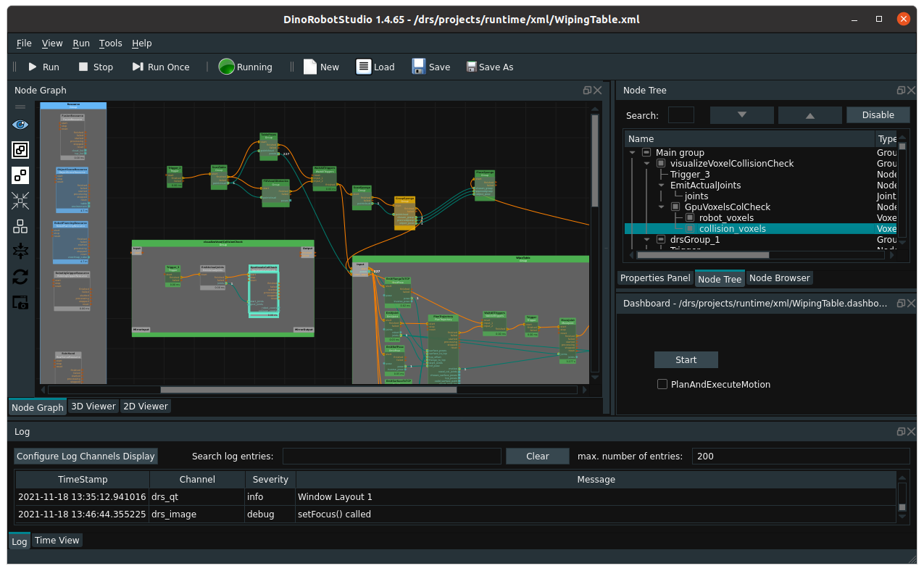The image size is (924, 571).
Task: Switch to the Properties Panel tab
Action: 655,278
